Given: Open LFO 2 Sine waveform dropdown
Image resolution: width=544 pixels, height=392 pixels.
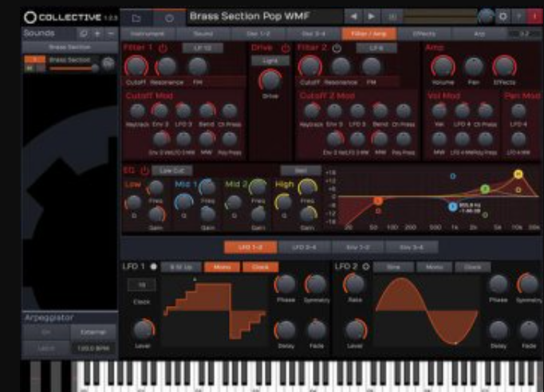Looking at the screenshot, I should point(393,267).
